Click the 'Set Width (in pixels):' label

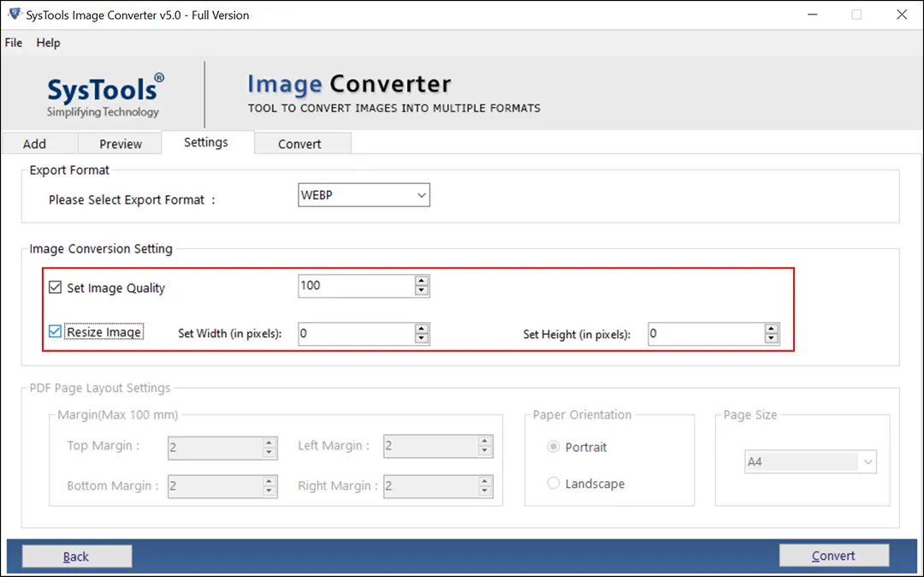[230, 334]
